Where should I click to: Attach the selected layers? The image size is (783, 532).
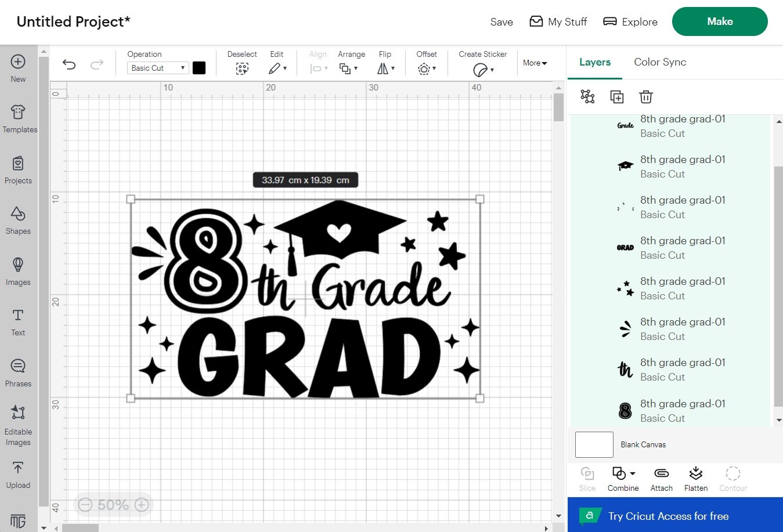[661, 477]
